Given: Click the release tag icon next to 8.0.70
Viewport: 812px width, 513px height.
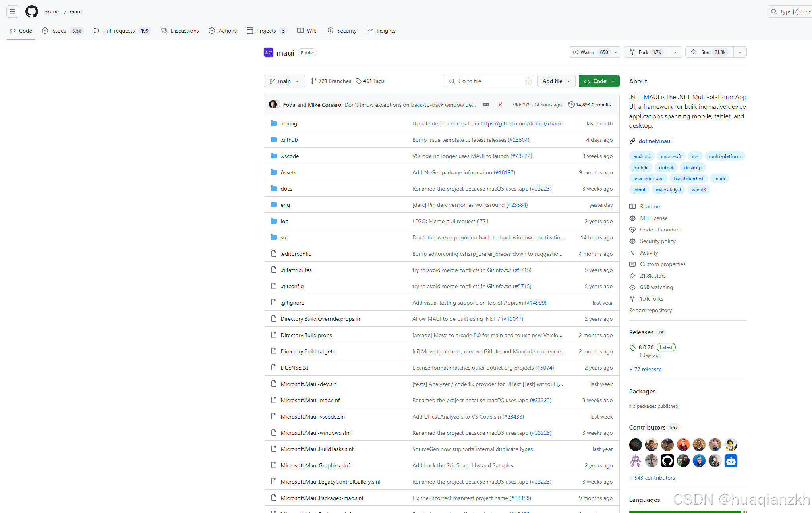Looking at the screenshot, I should click(632, 348).
